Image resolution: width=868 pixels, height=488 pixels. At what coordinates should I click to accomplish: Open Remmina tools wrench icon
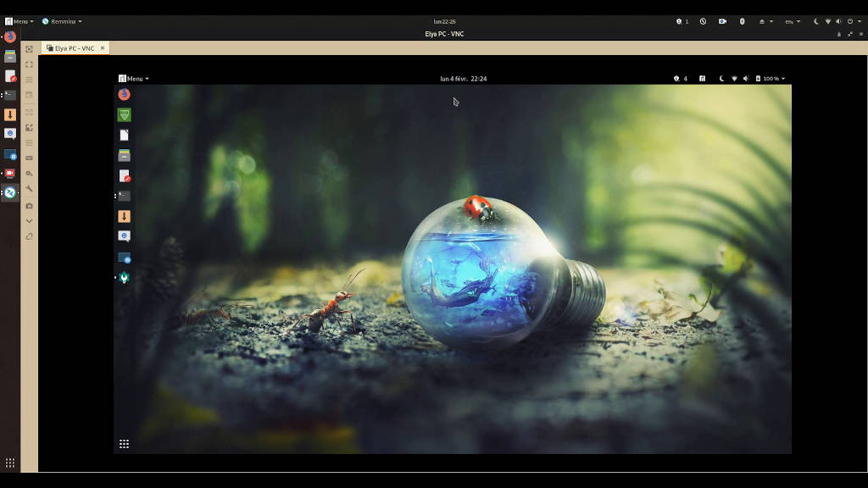click(29, 189)
